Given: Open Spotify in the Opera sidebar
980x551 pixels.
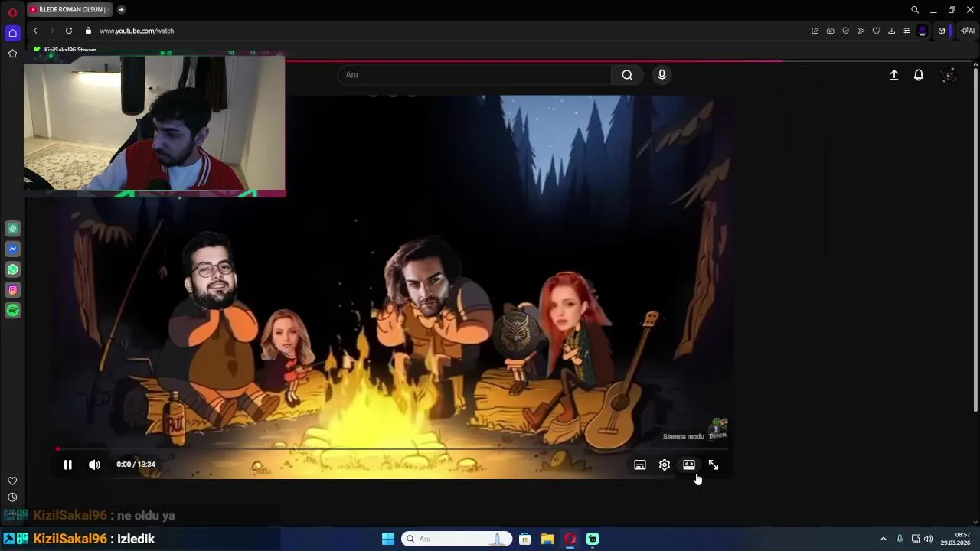Looking at the screenshot, I should [12, 311].
